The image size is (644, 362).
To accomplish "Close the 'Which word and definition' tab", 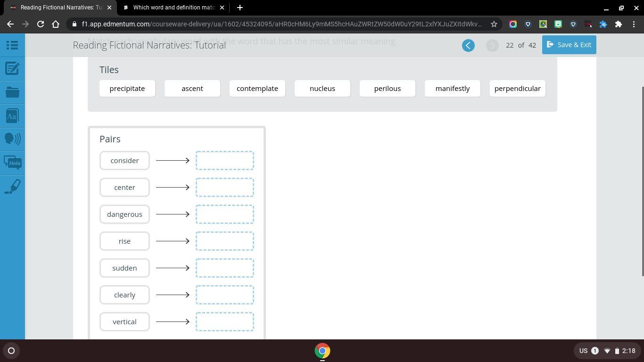I will coord(223,8).
